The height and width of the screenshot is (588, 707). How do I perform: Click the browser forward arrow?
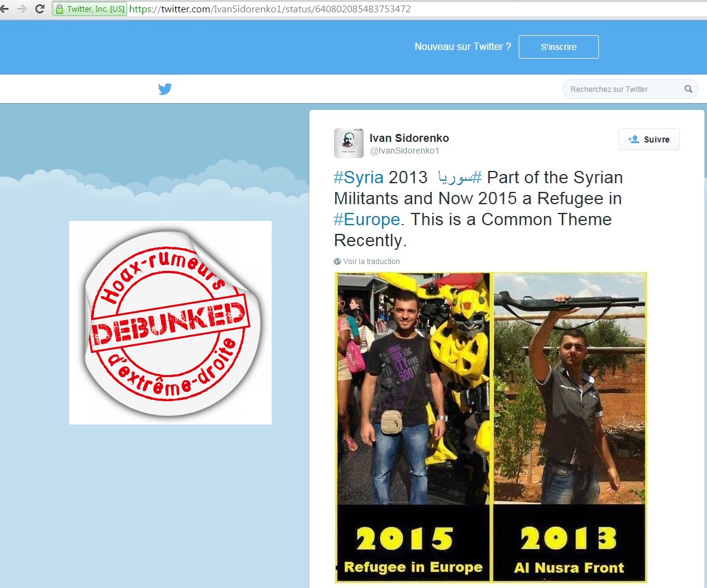(x=22, y=9)
